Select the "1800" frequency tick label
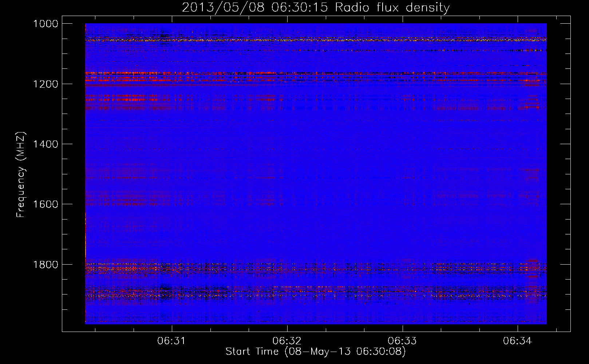Image resolution: width=589 pixels, height=364 pixels. tap(46, 264)
